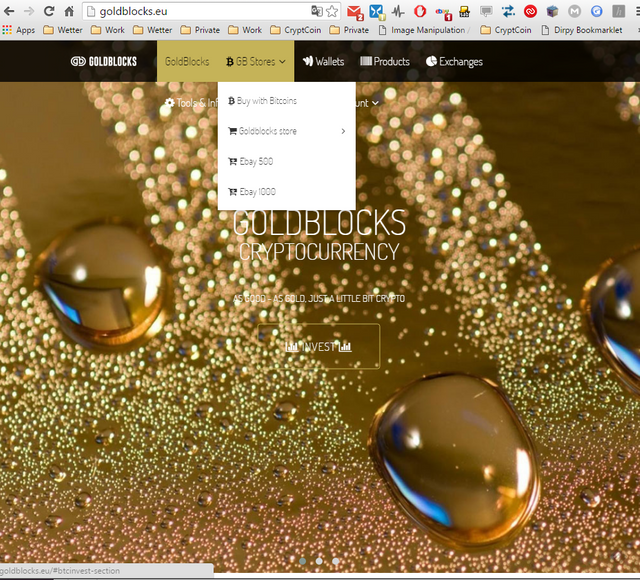
Task: Open the Exchanges nav item
Action: pos(454,62)
